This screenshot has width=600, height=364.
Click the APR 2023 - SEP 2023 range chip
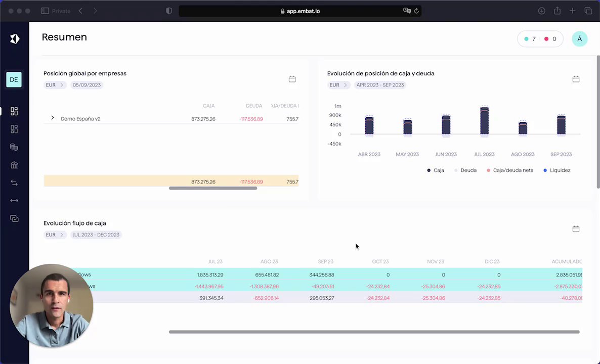[x=380, y=85]
